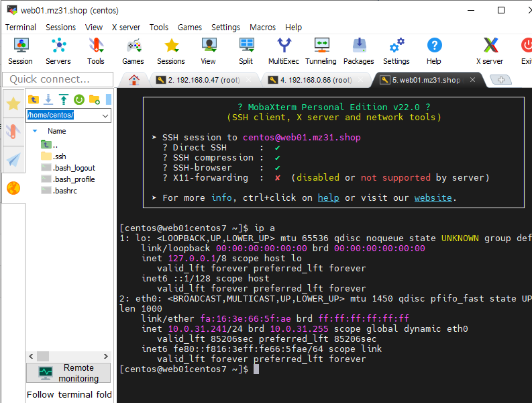The width and height of the screenshot is (532, 403).
Task: Click the centos@web01.mz31.shop text
Action: tap(302, 137)
